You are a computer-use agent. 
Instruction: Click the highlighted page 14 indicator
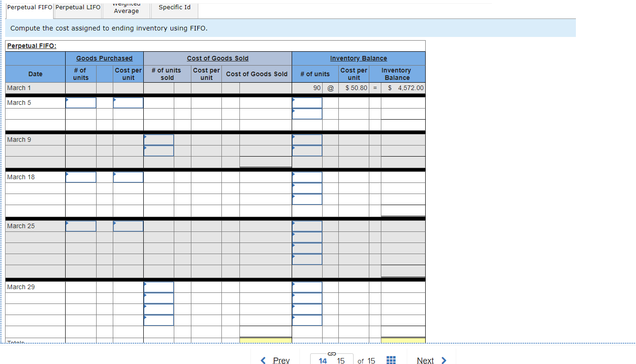[x=323, y=361]
